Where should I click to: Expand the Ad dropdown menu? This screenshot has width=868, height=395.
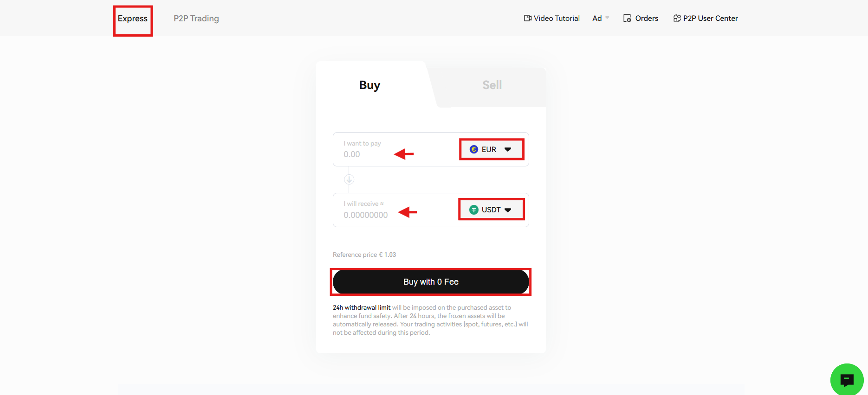tap(600, 18)
